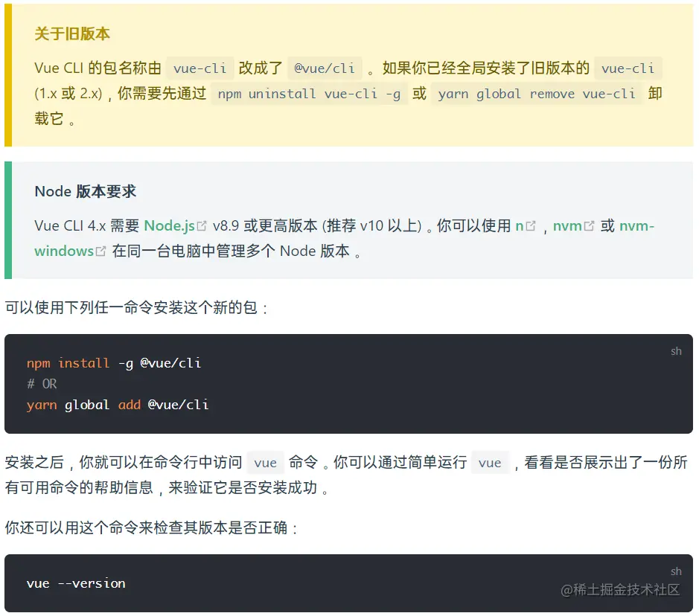The height and width of the screenshot is (616, 699).
Task: Open the nvm link
Action: 567,226
